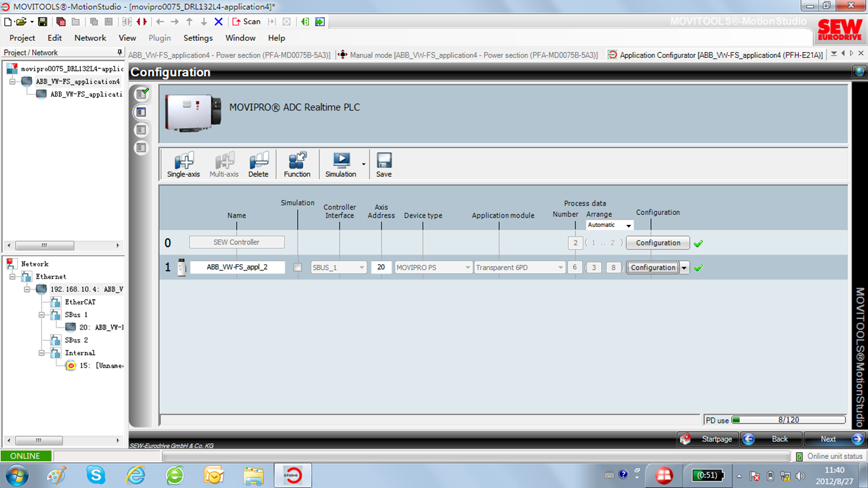Click the Next navigation button
The image size is (868, 488).
coord(836,439)
